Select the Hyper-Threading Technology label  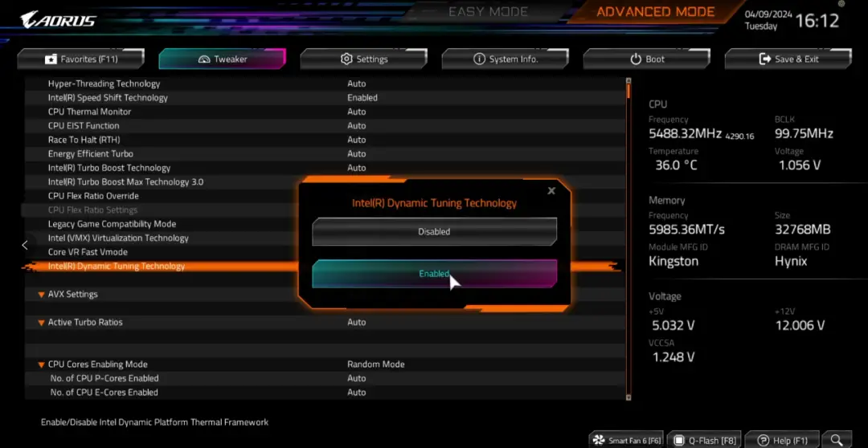pos(104,83)
